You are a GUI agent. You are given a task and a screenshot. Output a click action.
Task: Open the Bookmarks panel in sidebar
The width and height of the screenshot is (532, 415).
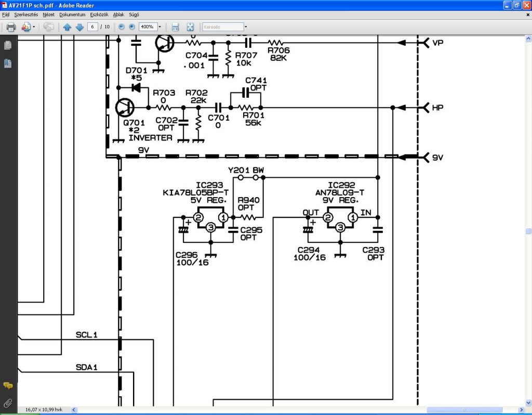[8, 63]
